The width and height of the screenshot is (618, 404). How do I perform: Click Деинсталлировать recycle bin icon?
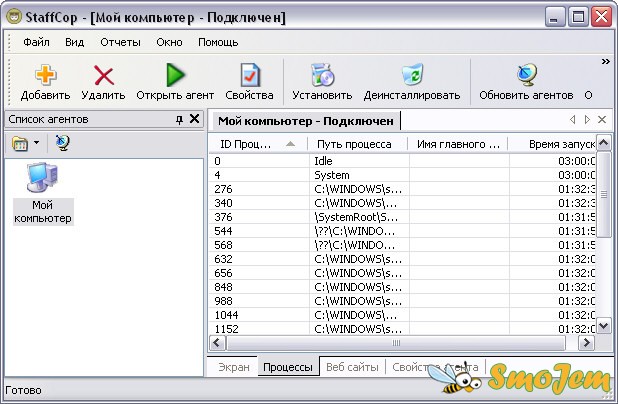pos(412,74)
